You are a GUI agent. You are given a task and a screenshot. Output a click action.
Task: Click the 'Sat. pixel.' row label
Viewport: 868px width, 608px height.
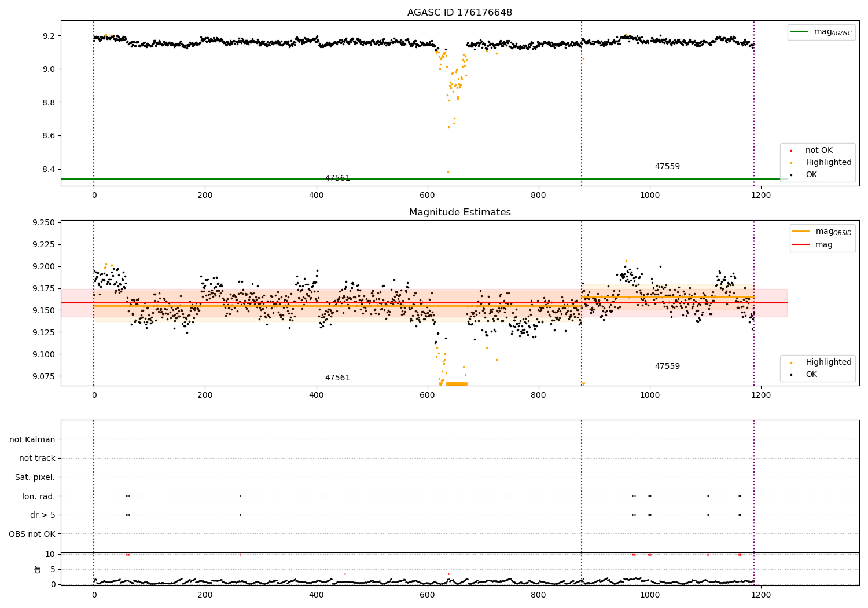tap(35, 477)
